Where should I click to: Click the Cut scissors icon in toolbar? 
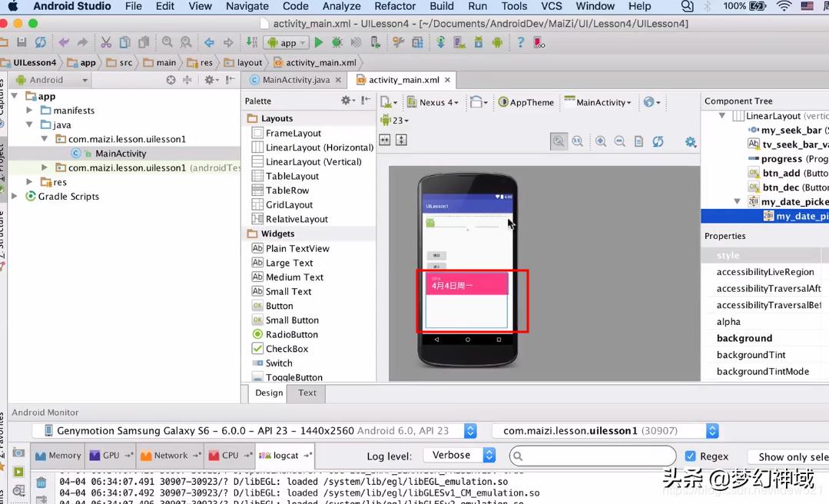tap(106, 43)
